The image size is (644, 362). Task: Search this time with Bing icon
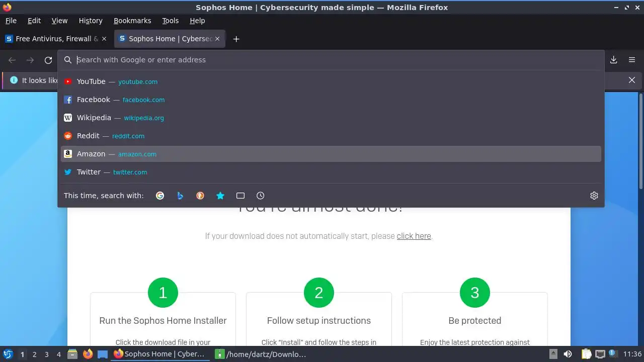click(180, 196)
